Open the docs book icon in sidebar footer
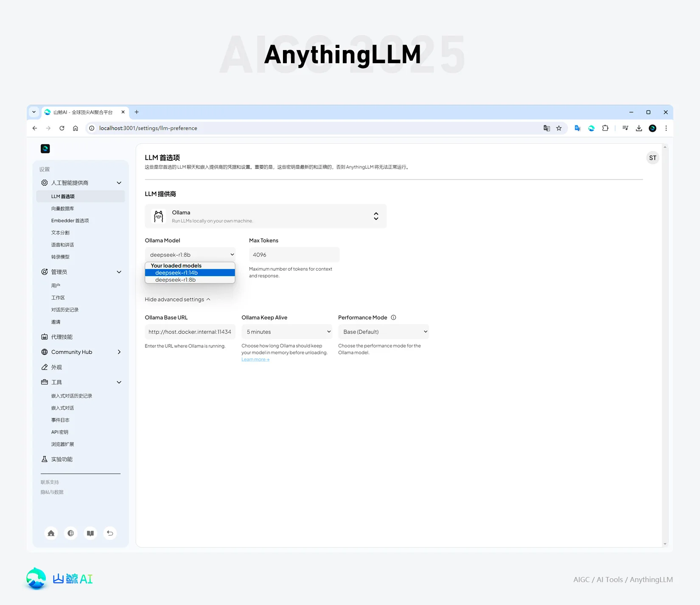 [90, 533]
